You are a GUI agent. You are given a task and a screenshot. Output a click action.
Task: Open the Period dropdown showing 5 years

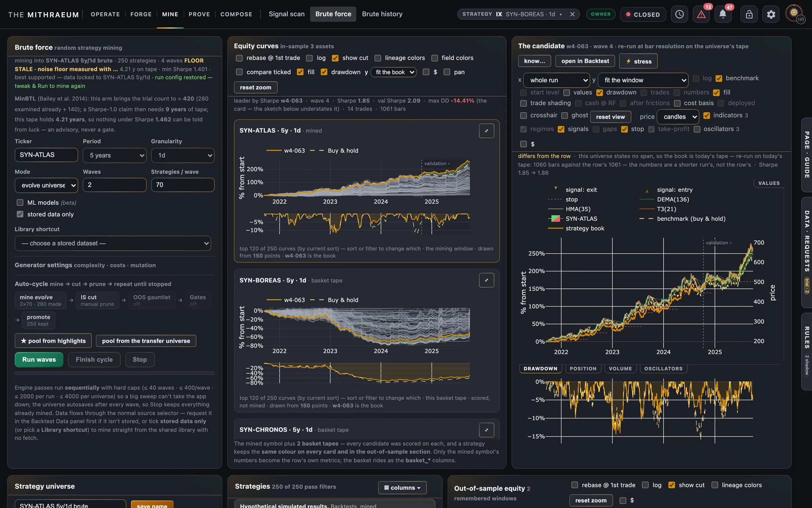coord(115,155)
